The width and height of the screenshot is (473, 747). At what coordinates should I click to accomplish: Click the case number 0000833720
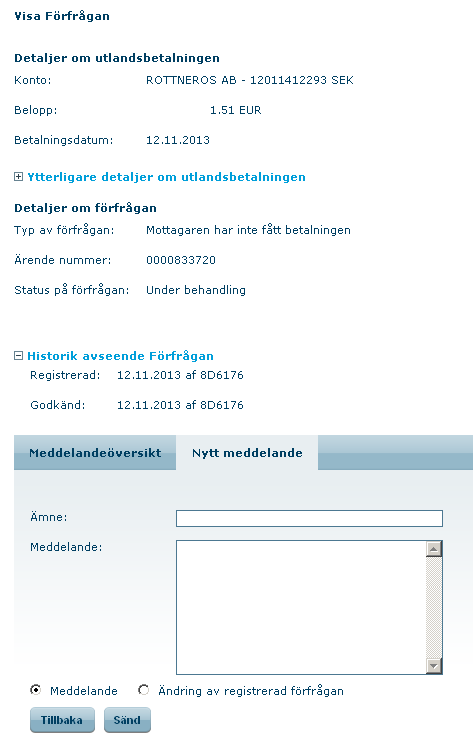[x=181, y=260]
